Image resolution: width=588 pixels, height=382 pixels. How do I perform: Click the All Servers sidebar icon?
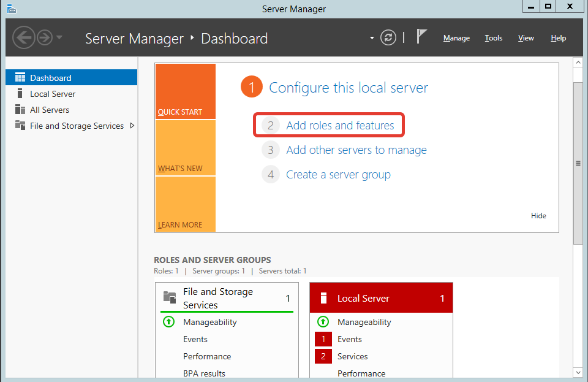tap(20, 110)
